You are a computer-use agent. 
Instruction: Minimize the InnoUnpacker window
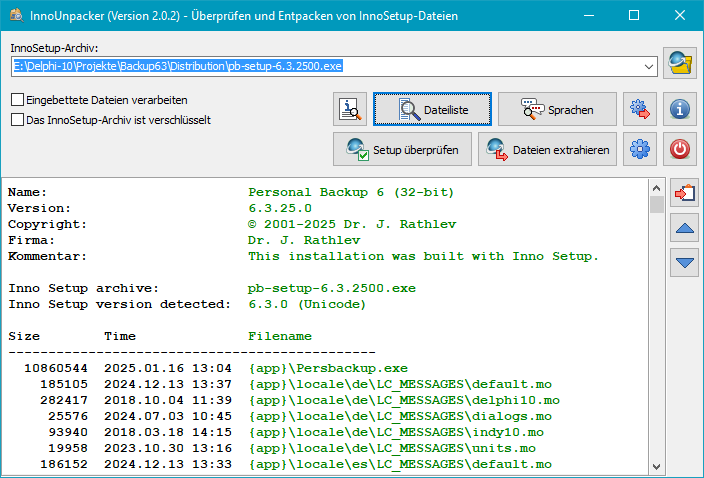click(x=589, y=15)
